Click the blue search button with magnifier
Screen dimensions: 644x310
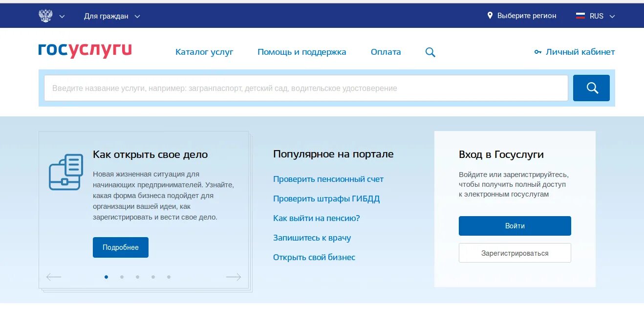[591, 88]
